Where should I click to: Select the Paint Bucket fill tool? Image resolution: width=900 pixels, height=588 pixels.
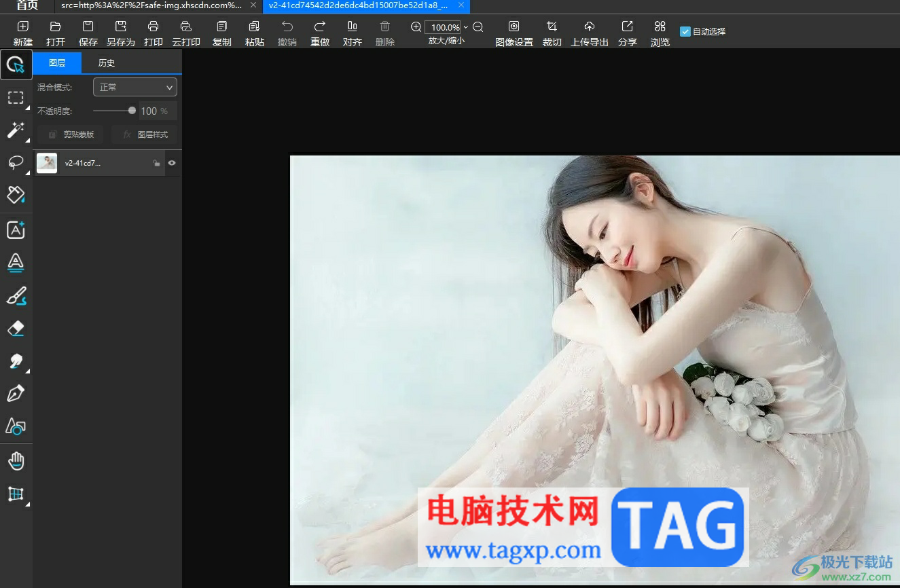click(16, 195)
